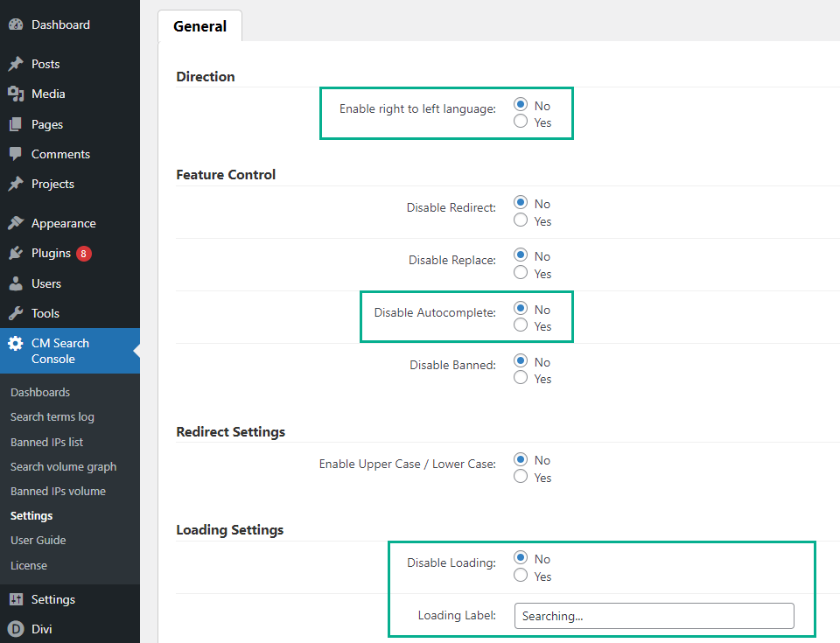
Task: Click the Dashboard gauge icon
Action: (16, 25)
